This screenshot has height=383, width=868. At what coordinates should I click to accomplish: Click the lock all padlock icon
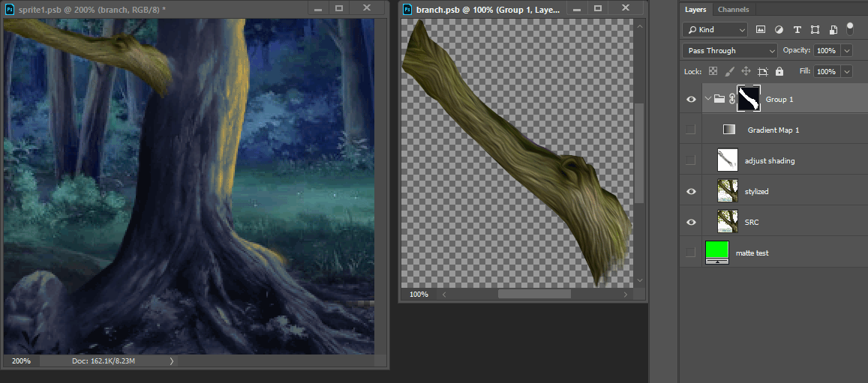coord(779,71)
